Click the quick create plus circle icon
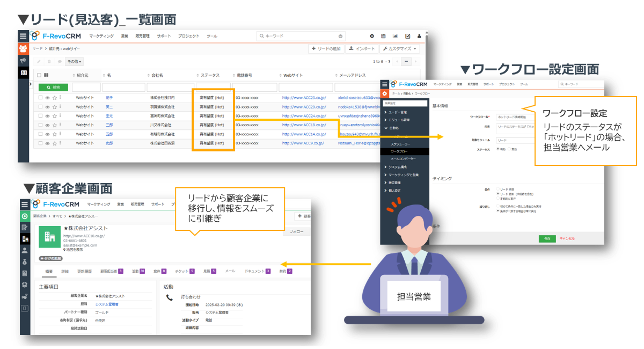Image resolution: width=644 pixels, height=349 pixels. tap(371, 36)
